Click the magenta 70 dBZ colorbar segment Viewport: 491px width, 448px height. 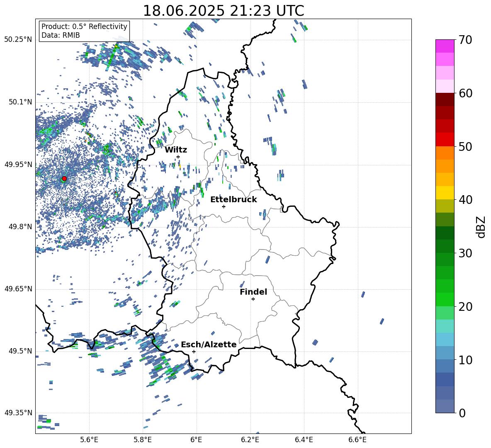445,46
